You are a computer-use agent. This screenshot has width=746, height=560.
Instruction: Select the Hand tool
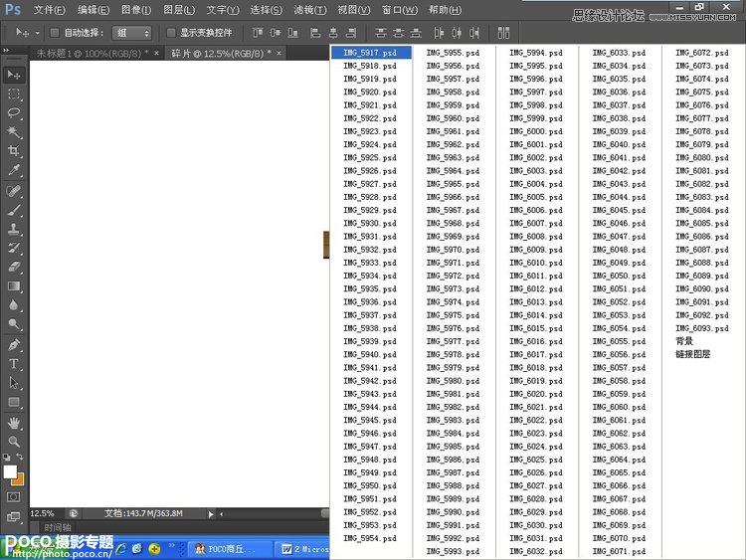tap(14, 423)
